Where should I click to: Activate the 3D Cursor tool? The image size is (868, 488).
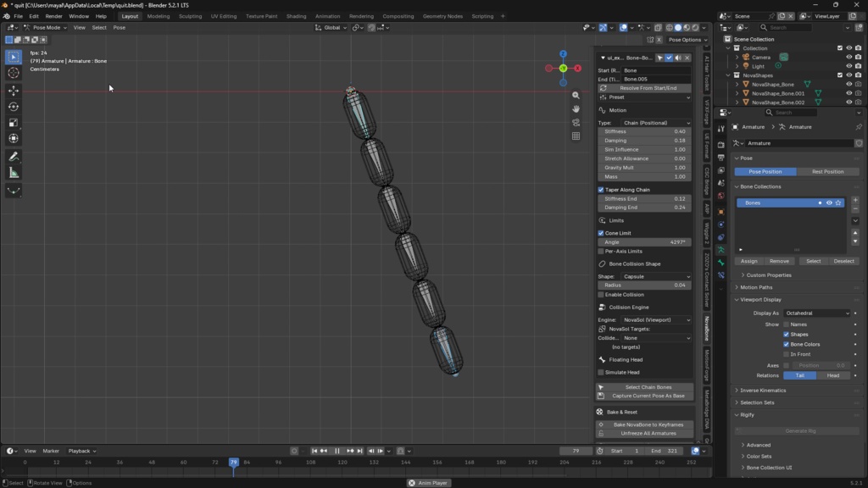pos(14,73)
